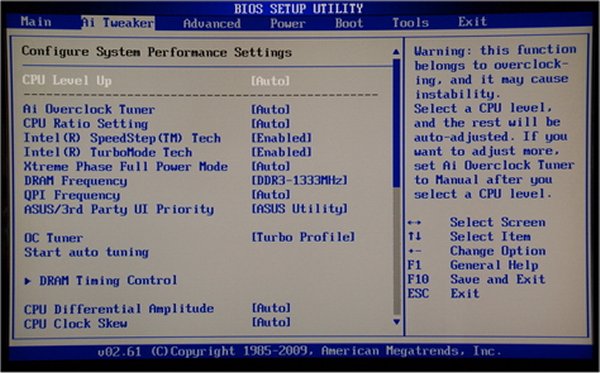The height and width of the screenshot is (373, 600).
Task: Open the Main tab
Action: 36,22
